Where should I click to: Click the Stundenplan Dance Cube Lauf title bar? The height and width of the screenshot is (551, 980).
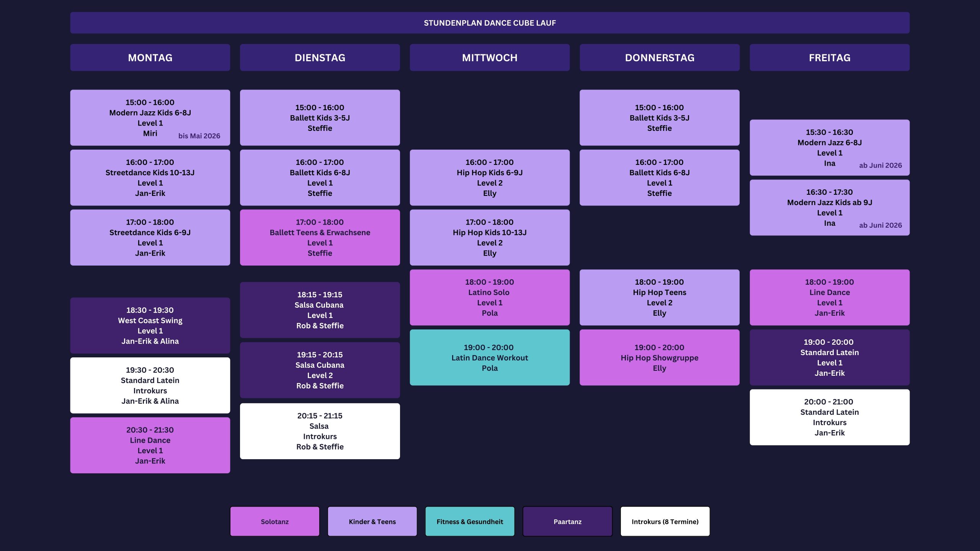[490, 23]
